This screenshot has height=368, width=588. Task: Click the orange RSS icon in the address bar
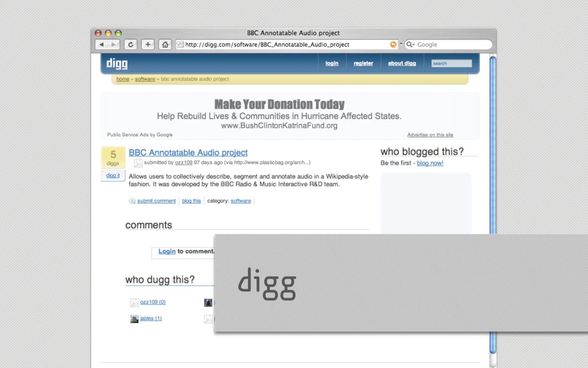(393, 45)
